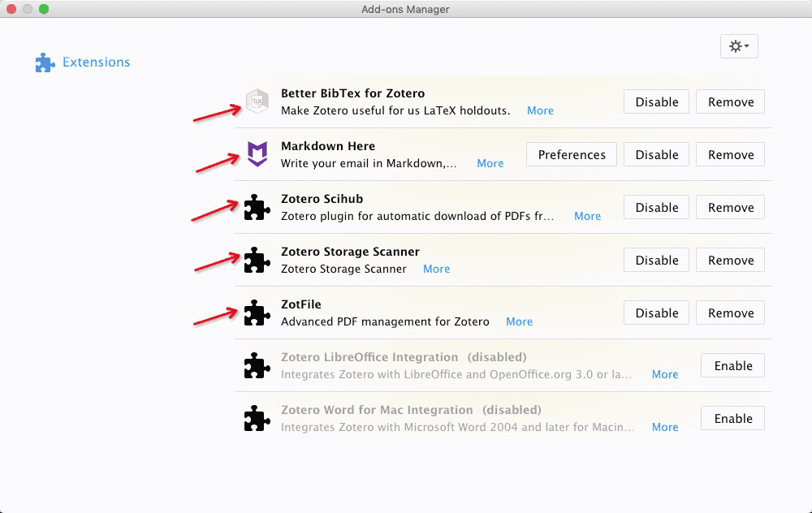The width and height of the screenshot is (812, 513).
Task: Click the Zotero Word for Mac icon
Action: (x=257, y=418)
